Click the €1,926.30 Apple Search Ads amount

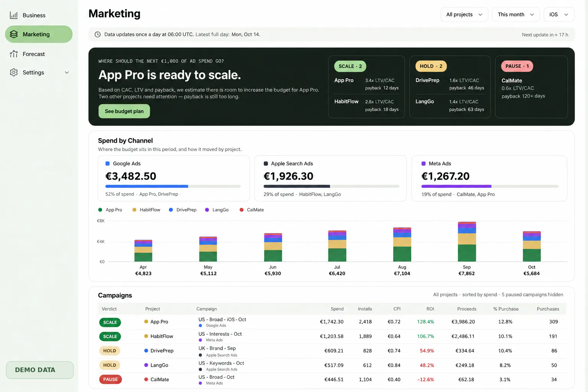pyautogui.click(x=288, y=176)
